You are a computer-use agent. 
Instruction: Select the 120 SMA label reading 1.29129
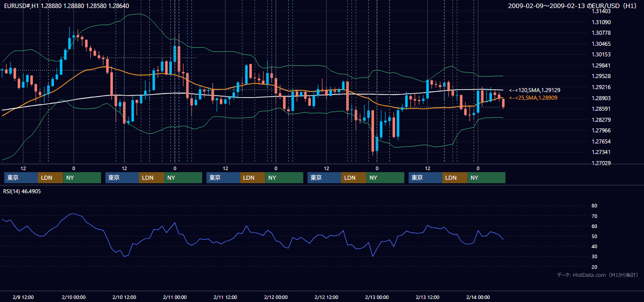[535, 90]
